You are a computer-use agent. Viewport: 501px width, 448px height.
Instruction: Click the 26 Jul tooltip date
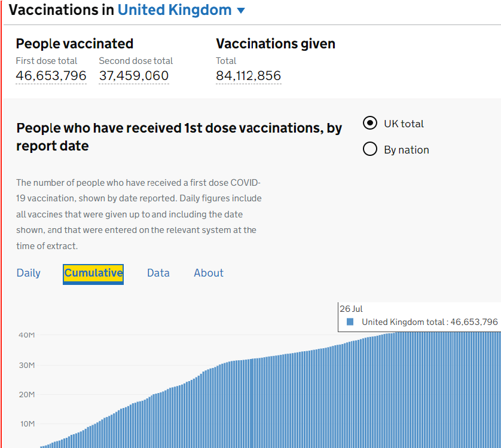pos(351,309)
